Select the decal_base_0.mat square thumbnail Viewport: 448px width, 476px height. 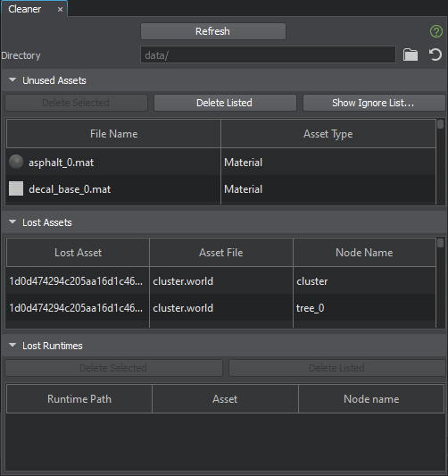[x=16, y=188]
